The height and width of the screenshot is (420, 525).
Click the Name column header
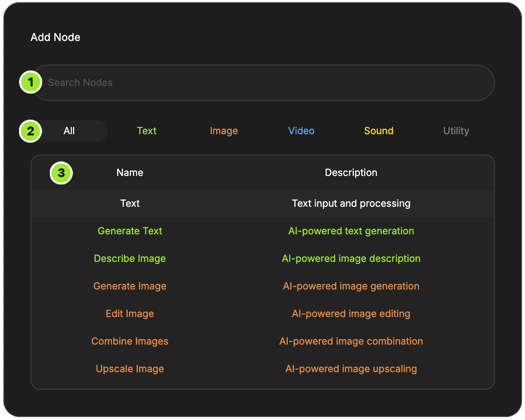[130, 173]
